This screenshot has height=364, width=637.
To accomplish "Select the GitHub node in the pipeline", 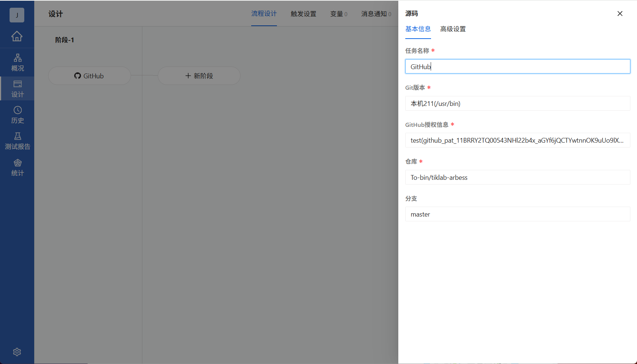I will 89,76.
